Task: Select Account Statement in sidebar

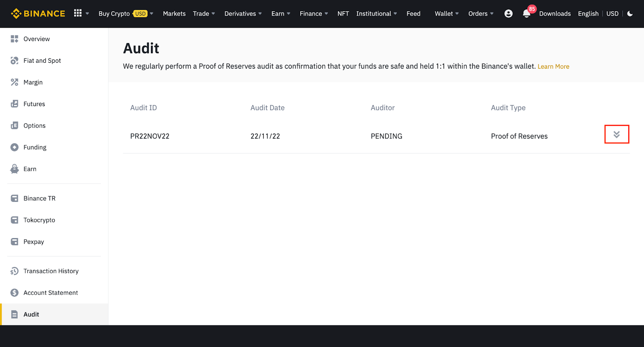Action: [51, 293]
